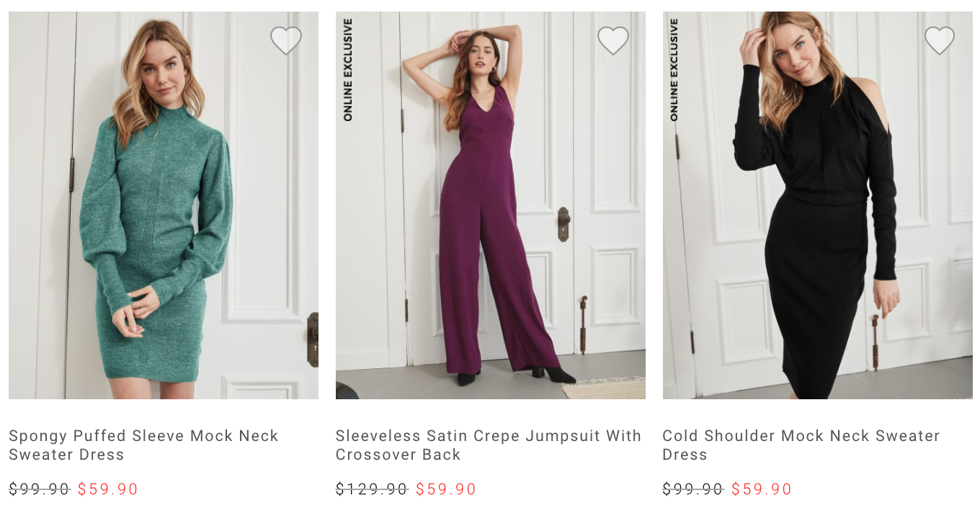Click the $59.90 sale price under the green dress
Viewport: 980px width, 516px height.
108,489
